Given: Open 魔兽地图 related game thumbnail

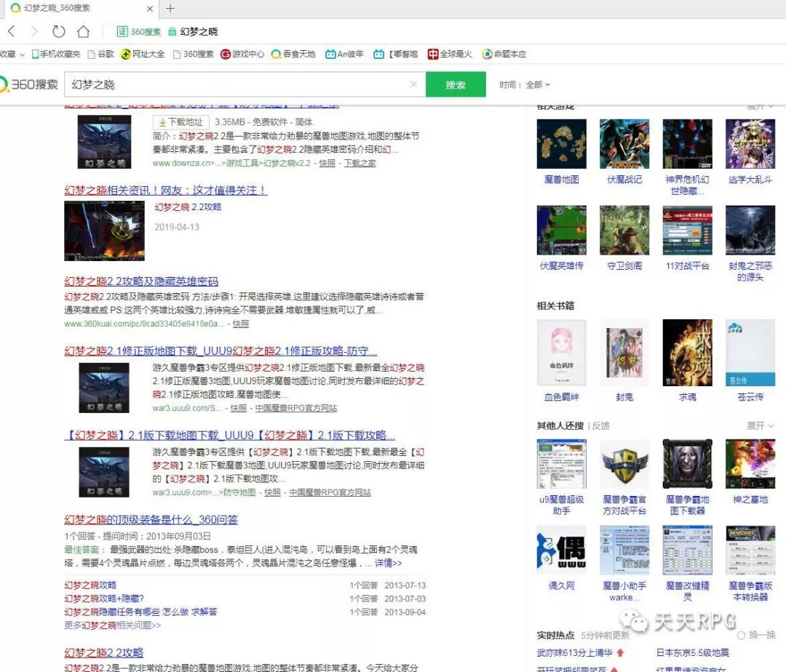Looking at the screenshot, I should coord(561,144).
